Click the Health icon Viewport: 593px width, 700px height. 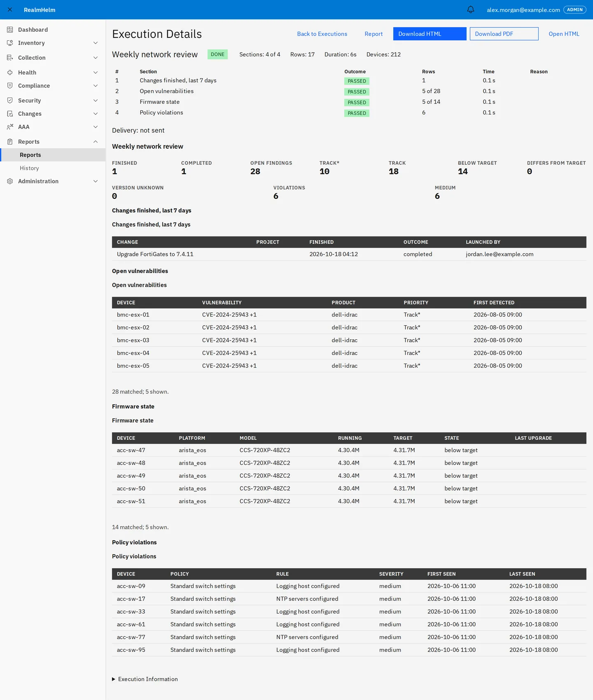pyautogui.click(x=10, y=72)
